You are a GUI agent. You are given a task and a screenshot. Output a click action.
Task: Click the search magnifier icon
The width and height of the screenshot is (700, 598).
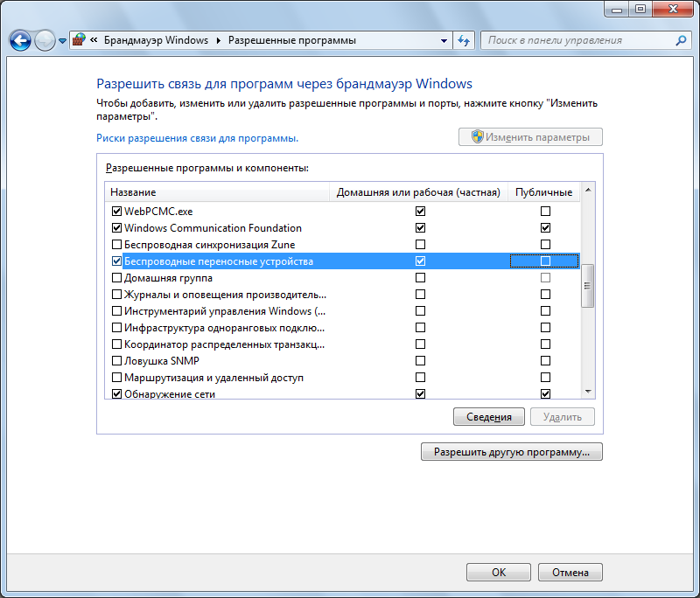click(681, 40)
